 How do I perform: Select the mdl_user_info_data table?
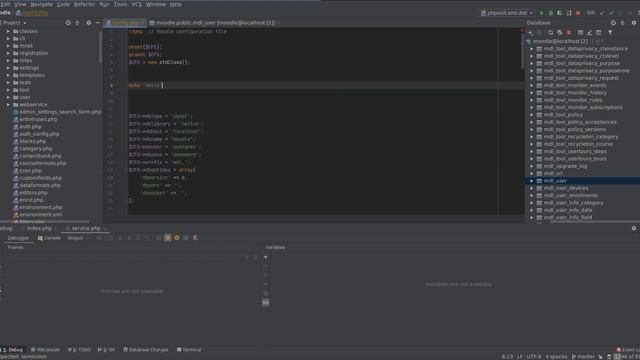(x=568, y=210)
